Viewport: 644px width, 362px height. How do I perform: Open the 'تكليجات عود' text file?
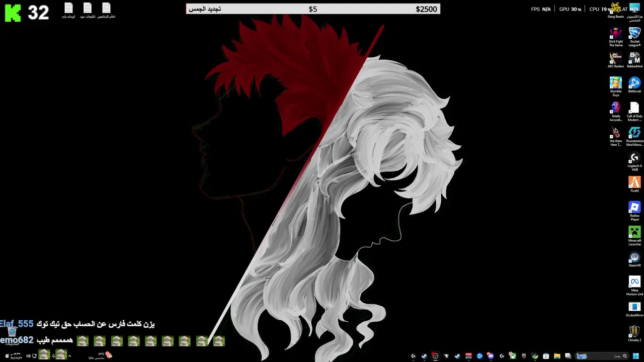[x=87, y=11]
